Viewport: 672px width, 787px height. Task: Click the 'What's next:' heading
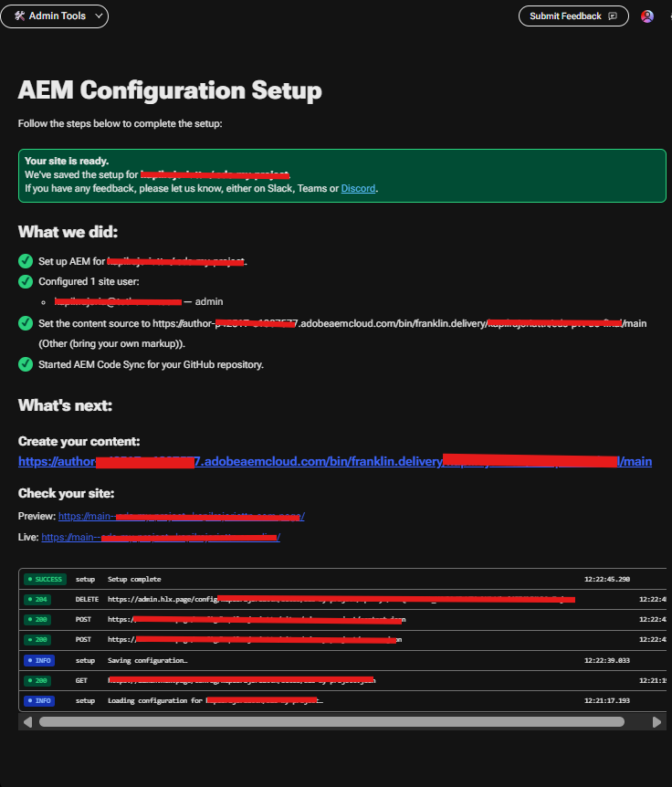click(65, 405)
